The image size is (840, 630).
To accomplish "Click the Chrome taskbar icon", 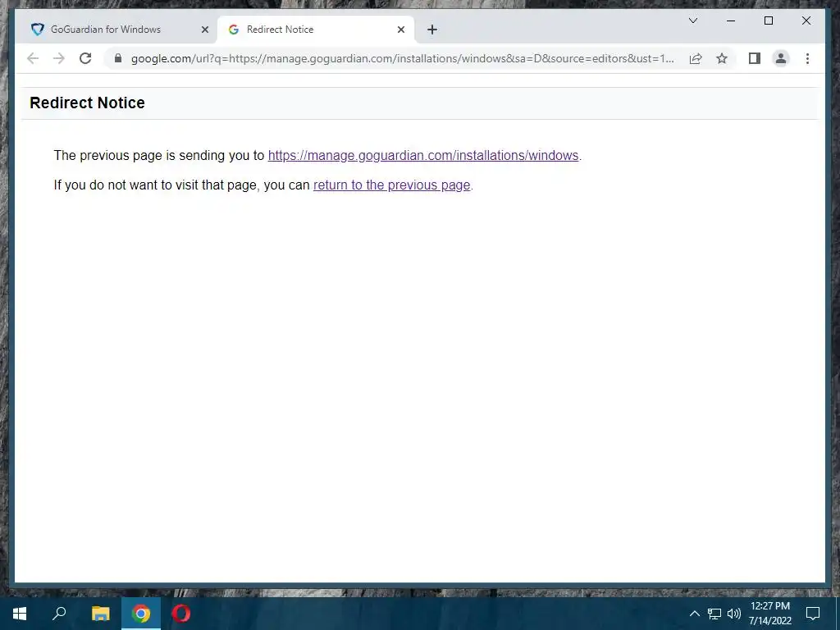I will point(141,614).
